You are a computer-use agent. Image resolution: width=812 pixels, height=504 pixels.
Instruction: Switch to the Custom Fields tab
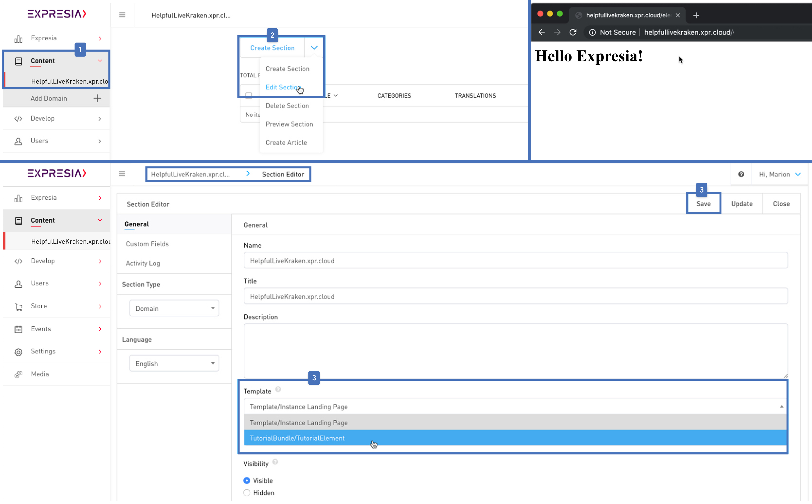147,244
